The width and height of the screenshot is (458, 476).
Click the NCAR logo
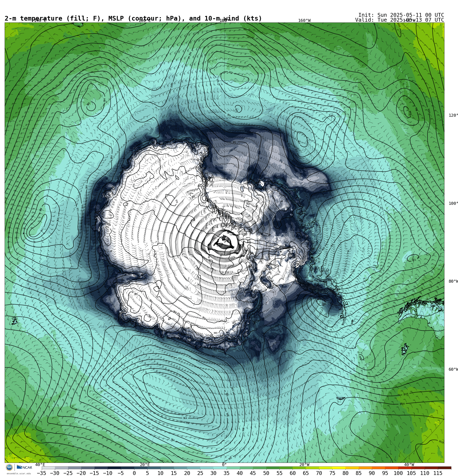25,467
